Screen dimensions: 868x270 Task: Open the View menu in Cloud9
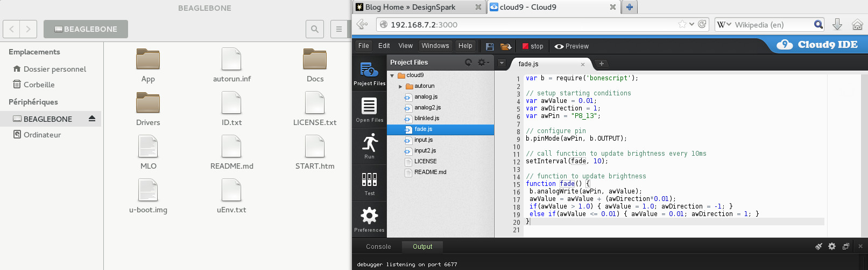(x=406, y=46)
